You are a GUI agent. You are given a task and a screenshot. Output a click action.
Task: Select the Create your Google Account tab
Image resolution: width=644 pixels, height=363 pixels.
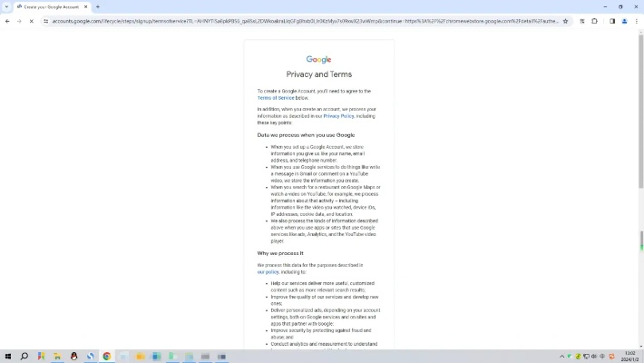pos(50,6)
